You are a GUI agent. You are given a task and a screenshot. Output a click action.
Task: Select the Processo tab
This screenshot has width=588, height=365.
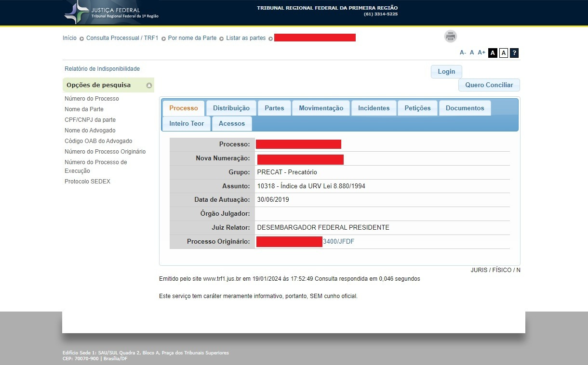(x=184, y=108)
